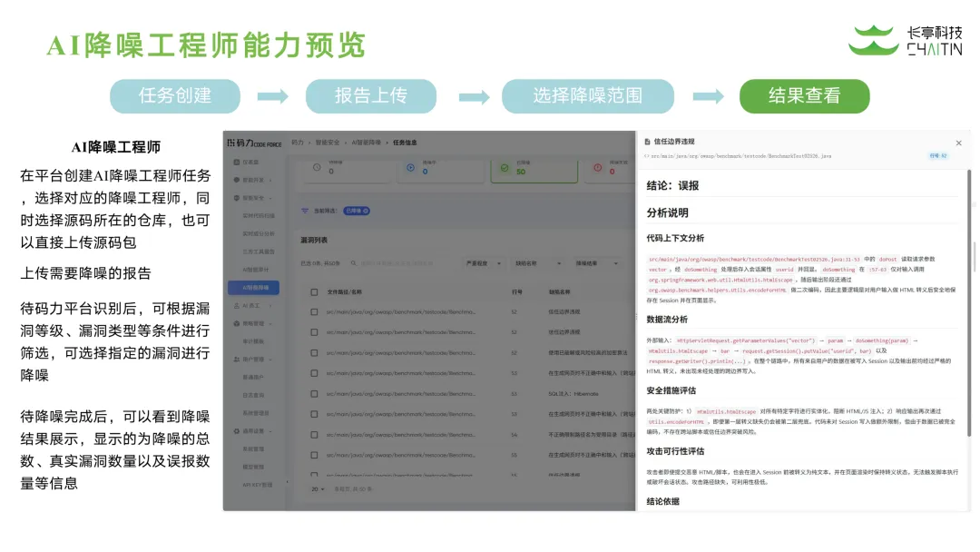This screenshot has width=980, height=552.
Task: Open 实时代码扫描 in the sidebar
Action: 258,216
